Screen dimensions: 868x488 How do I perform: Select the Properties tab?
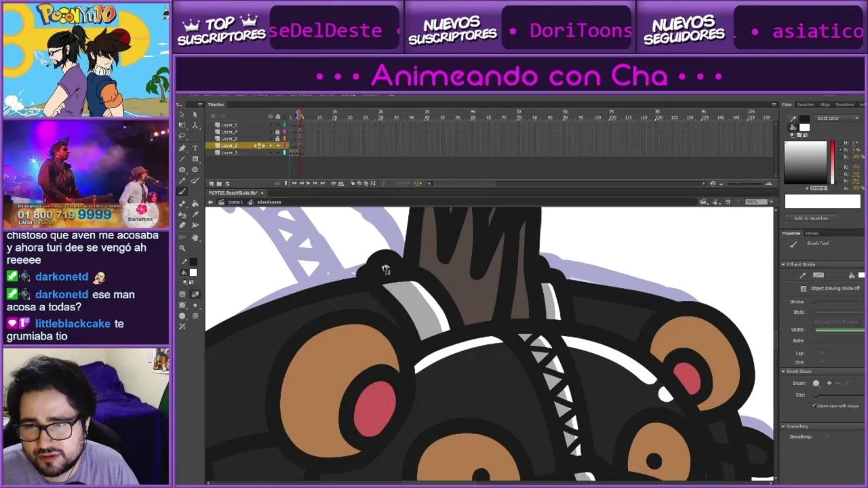click(791, 233)
